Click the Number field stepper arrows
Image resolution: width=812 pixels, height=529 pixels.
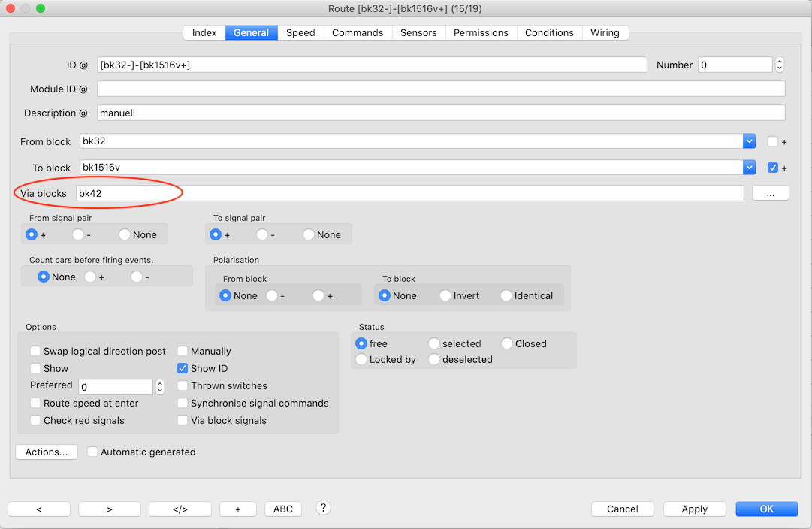[780, 65]
